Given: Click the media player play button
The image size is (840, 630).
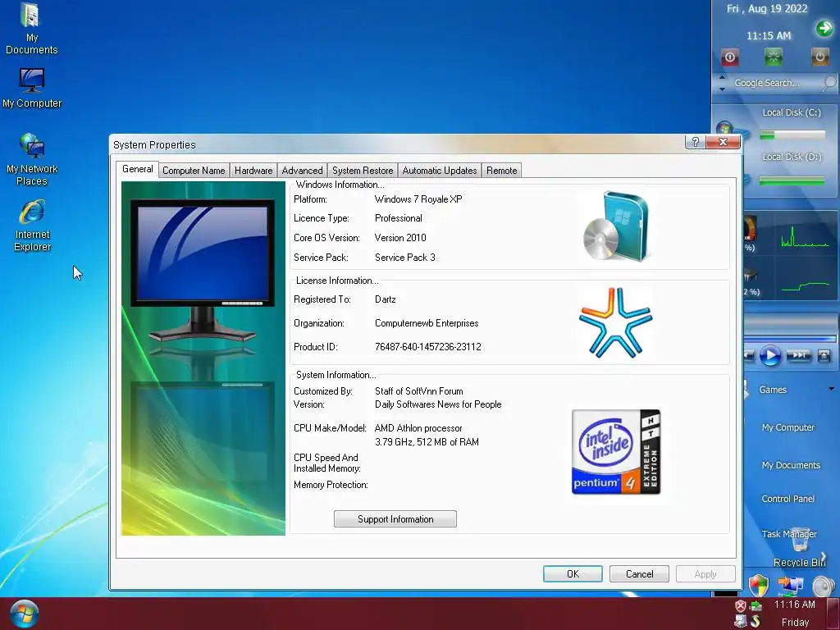Looking at the screenshot, I should (770, 355).
